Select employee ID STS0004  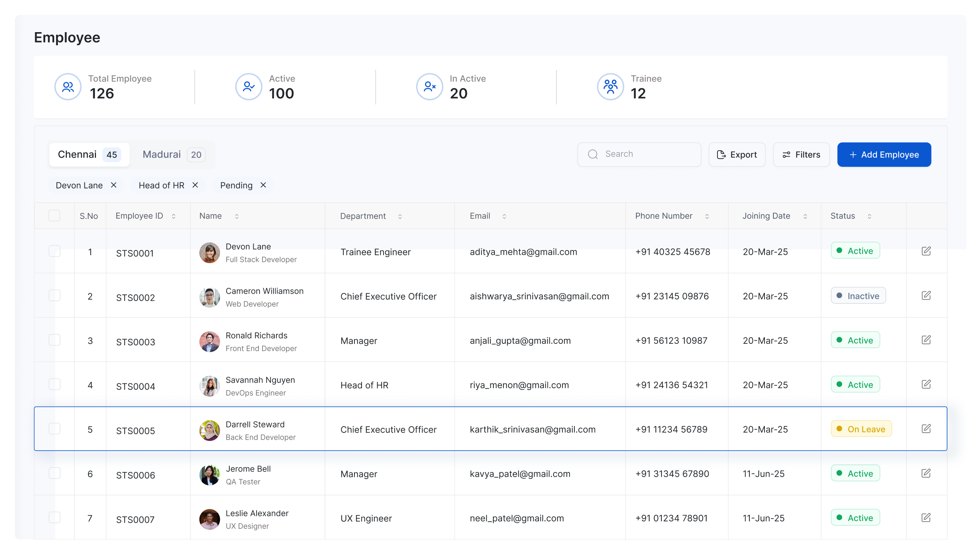click(x=136, y=386)
